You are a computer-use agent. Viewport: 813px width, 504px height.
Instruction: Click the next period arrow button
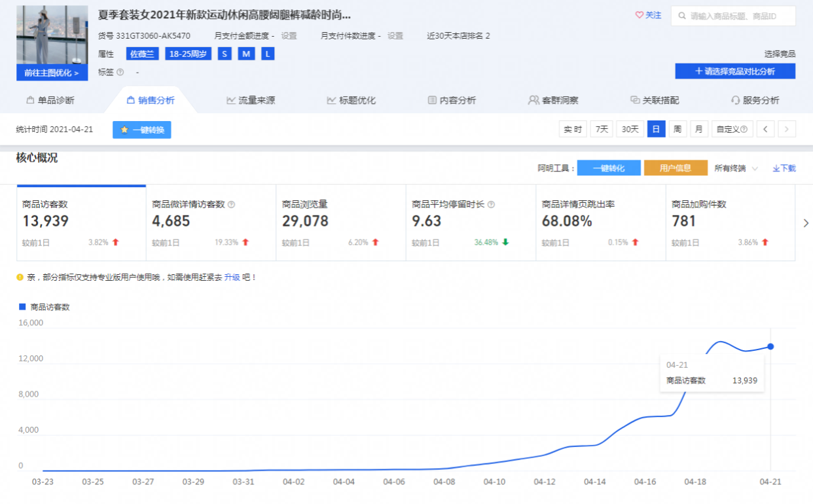pos(787,129)
